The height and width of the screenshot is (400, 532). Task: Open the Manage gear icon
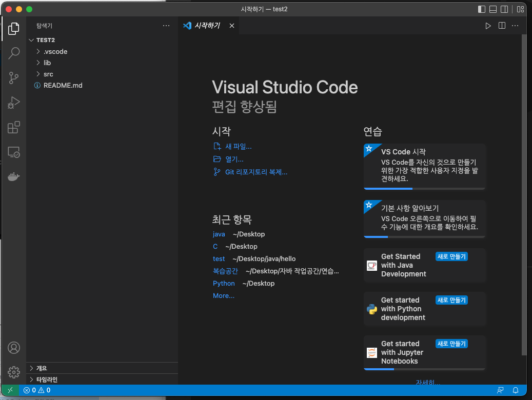point(13,372)
